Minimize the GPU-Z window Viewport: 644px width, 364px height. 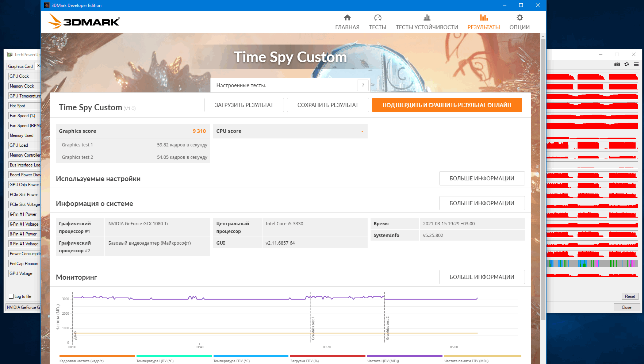601,54
